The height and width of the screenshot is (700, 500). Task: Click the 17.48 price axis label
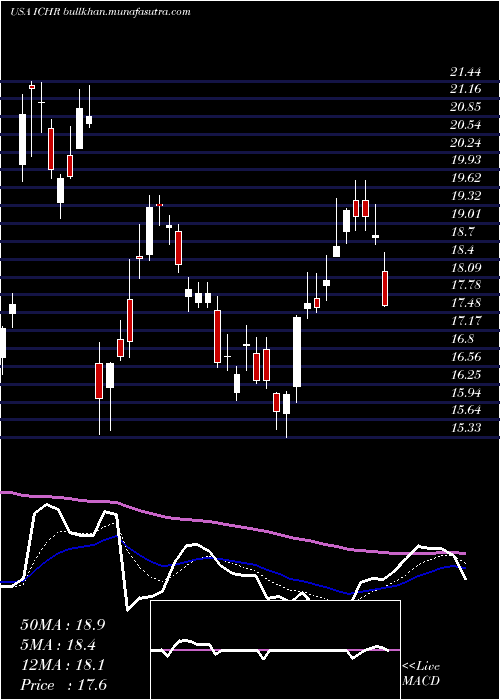(x=466, y=303)
